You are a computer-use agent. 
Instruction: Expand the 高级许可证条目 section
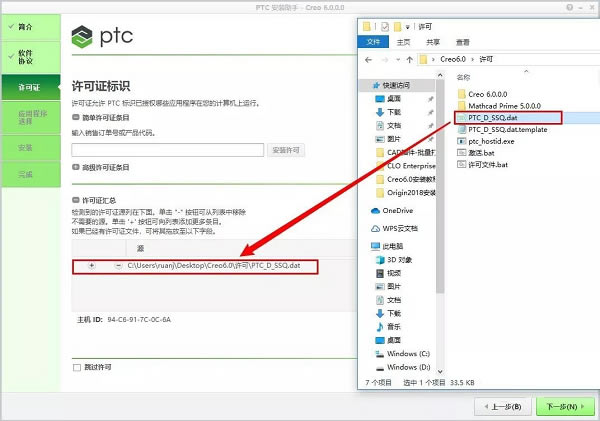(75, 167)
